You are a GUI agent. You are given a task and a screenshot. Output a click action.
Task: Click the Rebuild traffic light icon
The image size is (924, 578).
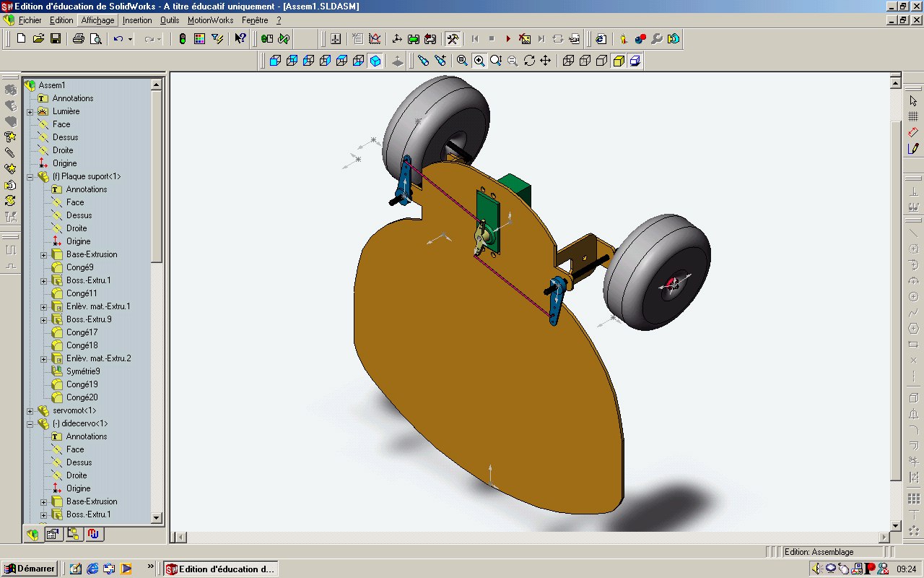click(x=183, y=39)
